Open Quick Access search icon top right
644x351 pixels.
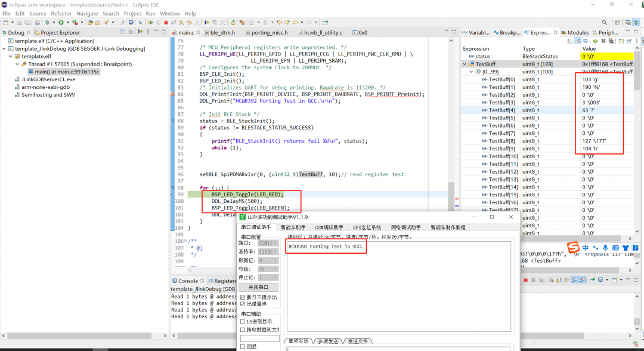603,21
